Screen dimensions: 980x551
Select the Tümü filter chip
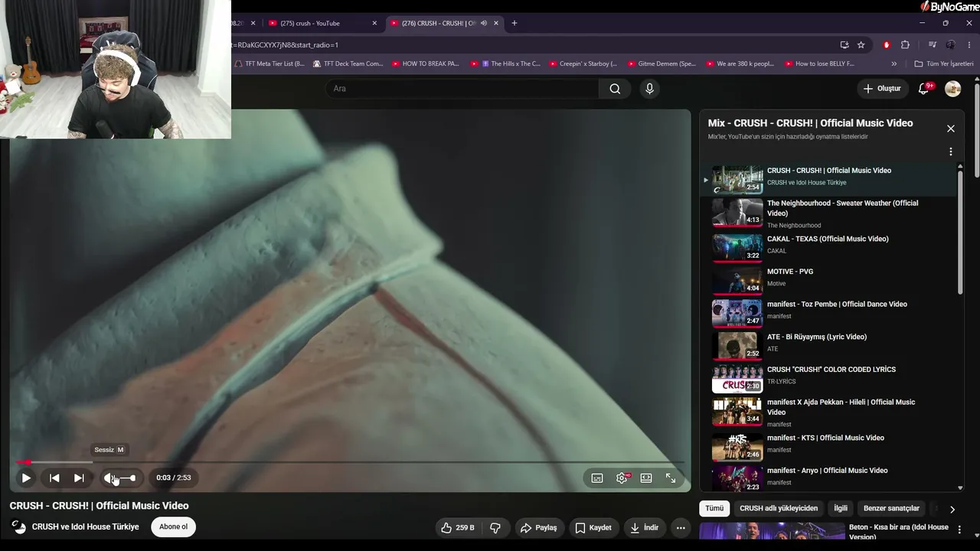714,508
